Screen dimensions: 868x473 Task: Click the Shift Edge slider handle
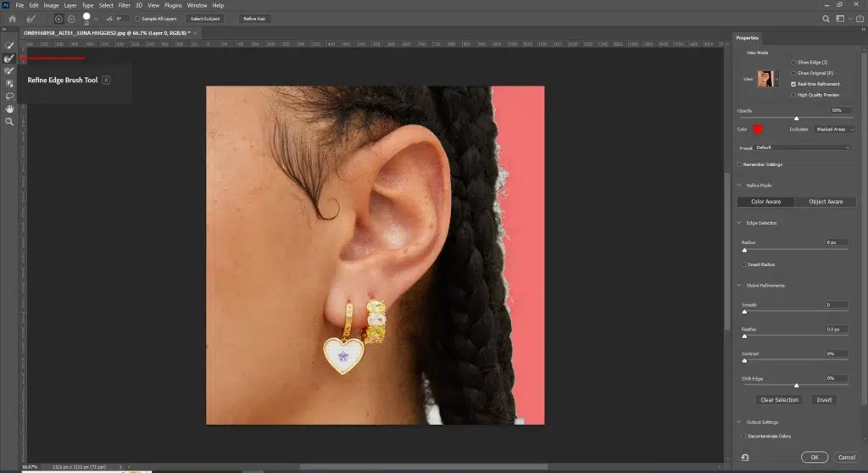click(x=796, y=386)
